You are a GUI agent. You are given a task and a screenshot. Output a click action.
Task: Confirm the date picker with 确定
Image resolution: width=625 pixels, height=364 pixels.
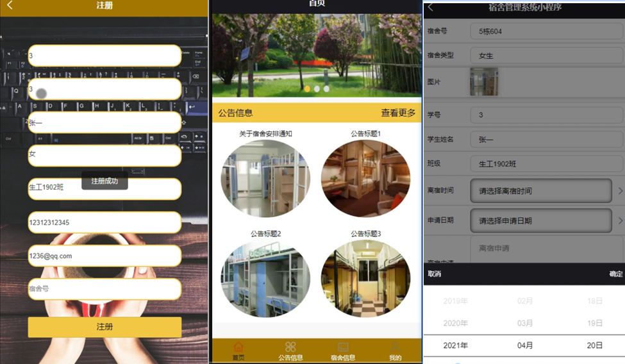[x=616, y=274]
